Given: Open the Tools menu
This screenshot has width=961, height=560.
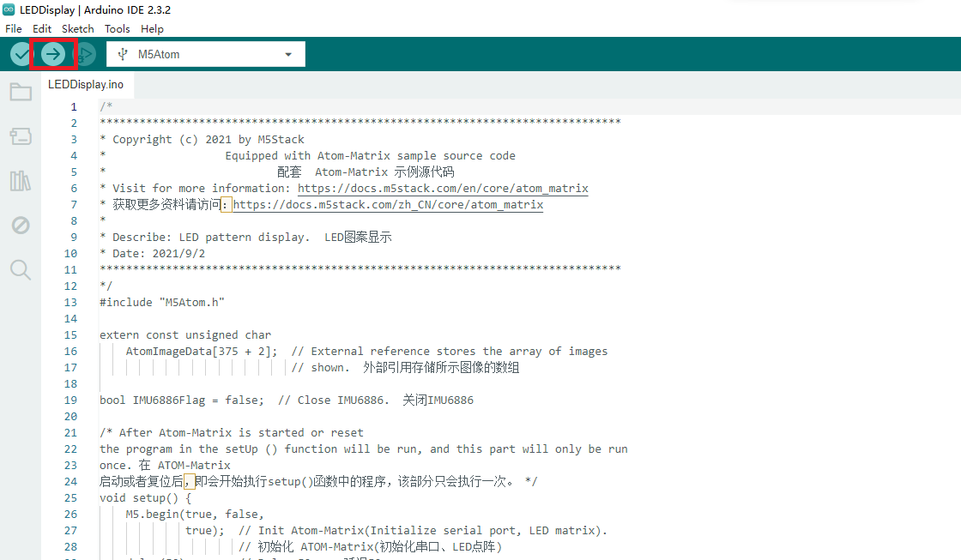Looking at the screenshot, I should tap(118, 28).
